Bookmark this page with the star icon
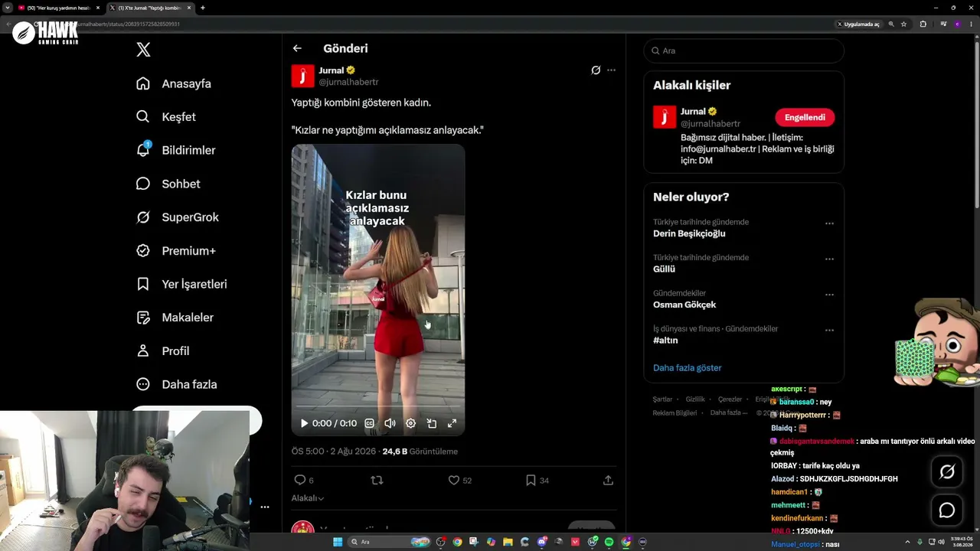The image size is (980, 551). point(903,24)
